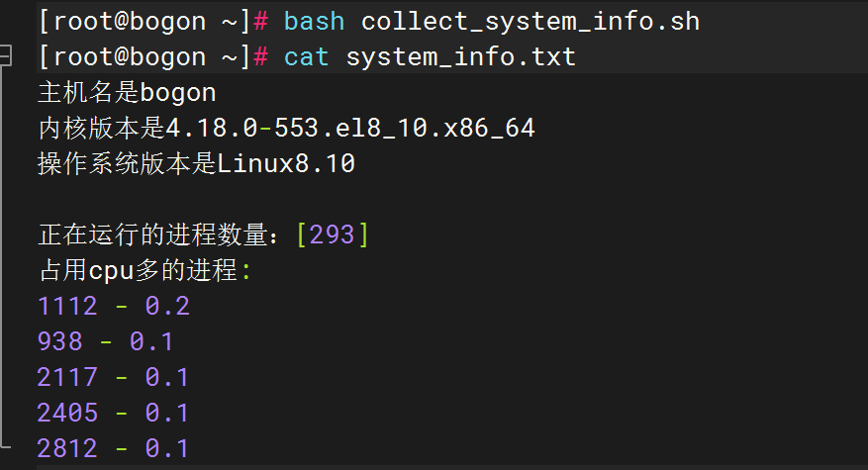Screen dimensions: 868x470
Task: Click the OS version text Linux8.10
Action: coord(286,164)
